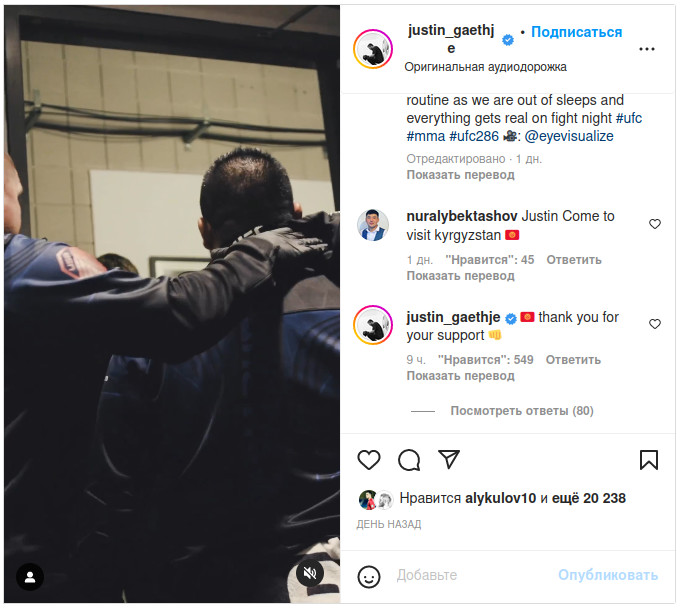Click the add comment input field
This screenshot has width=680, height=608.
[473, 575]
